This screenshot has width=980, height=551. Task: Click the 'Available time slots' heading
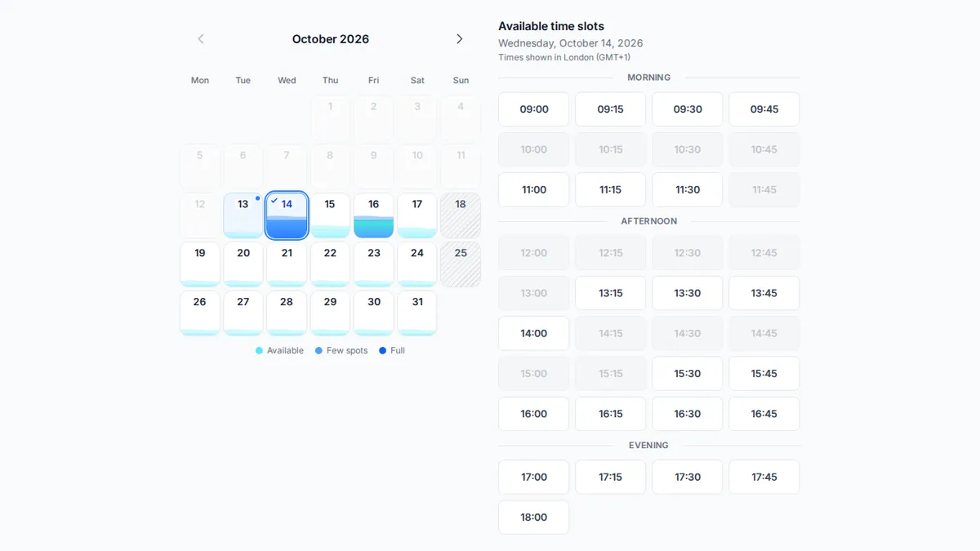(x=551, y=26)
